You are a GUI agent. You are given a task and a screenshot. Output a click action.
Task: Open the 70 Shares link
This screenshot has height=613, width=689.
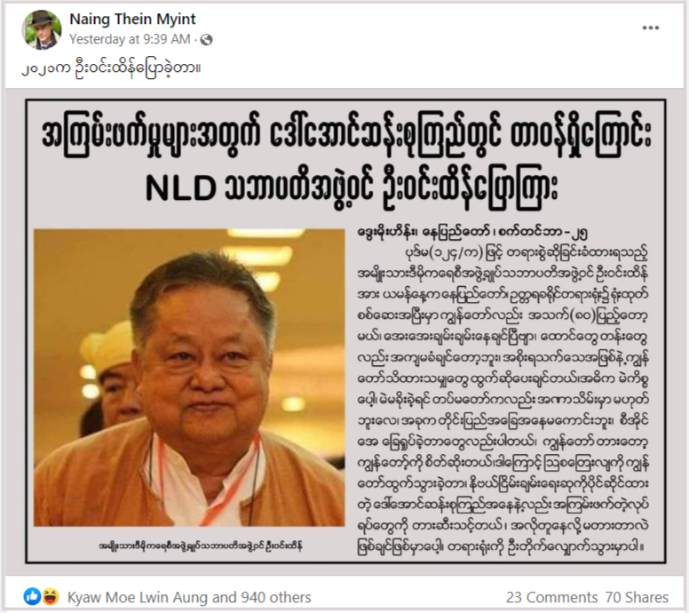(x=637, y=597)
